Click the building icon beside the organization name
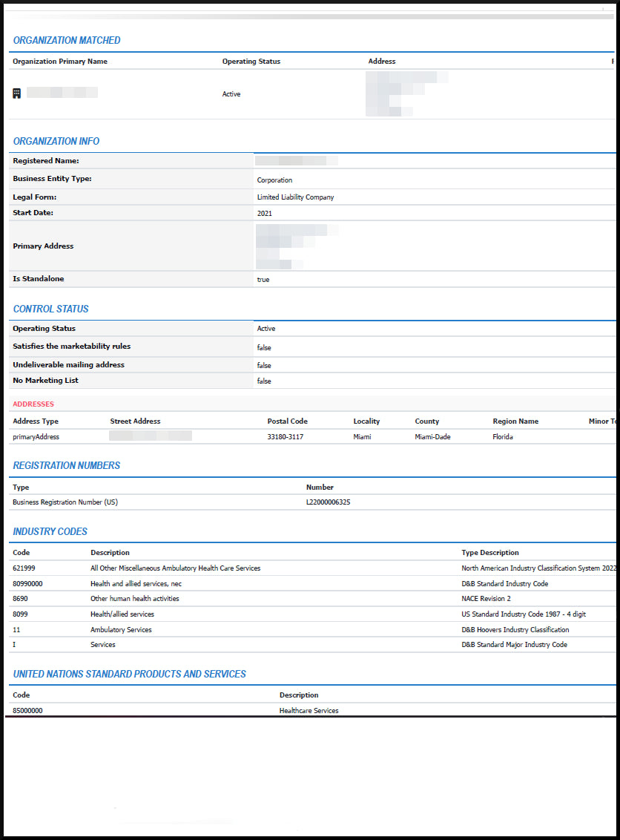Screen dimensions: 620x840 coord(16,93)
